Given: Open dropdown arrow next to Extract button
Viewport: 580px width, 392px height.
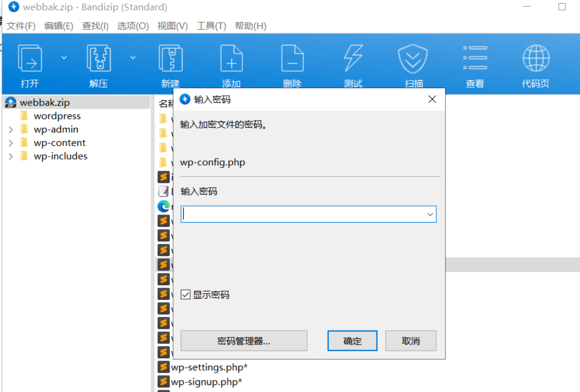Looking at the screenshot, I should (x=133, y=58).
